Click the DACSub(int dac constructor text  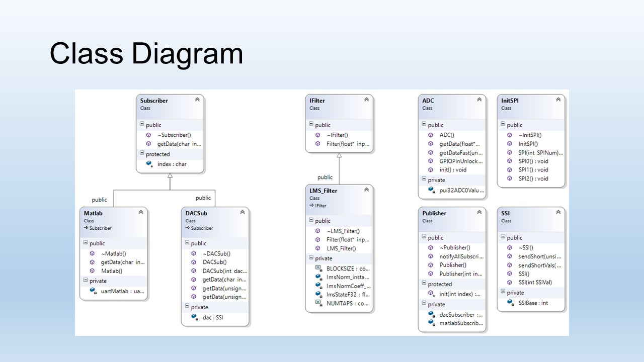click(224, 271)
